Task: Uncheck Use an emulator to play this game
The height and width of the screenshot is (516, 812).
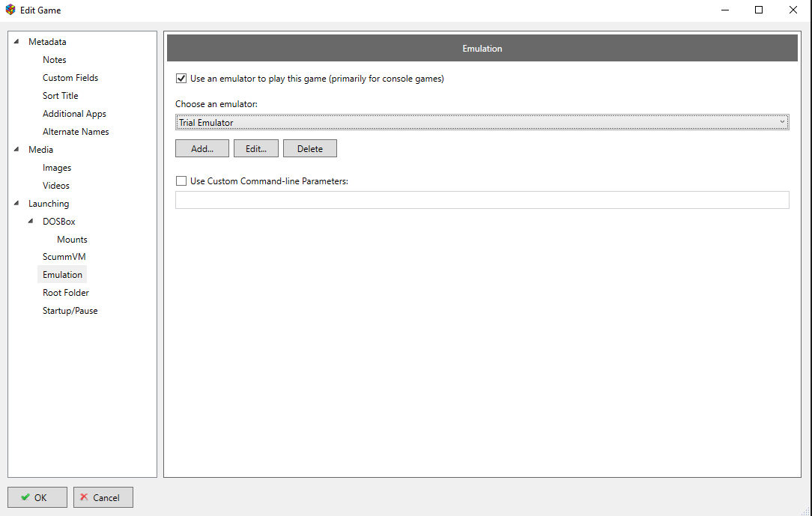Action: 181,79
